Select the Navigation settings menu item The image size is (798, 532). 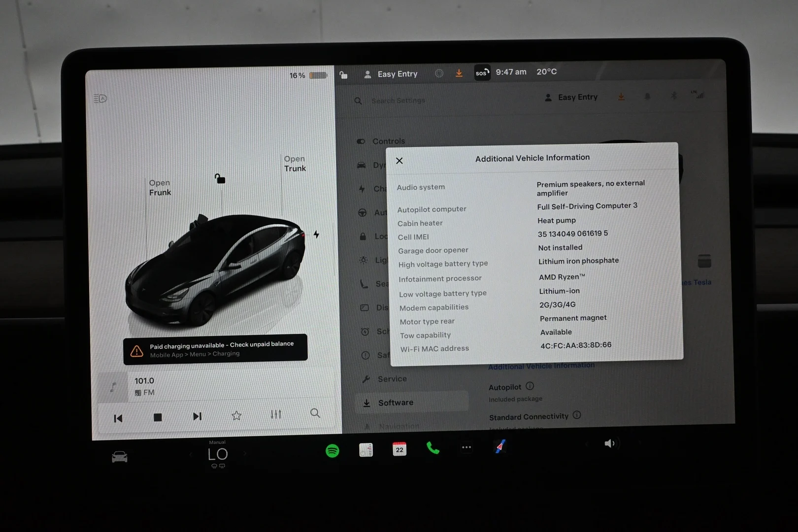(x=392, y=426)
